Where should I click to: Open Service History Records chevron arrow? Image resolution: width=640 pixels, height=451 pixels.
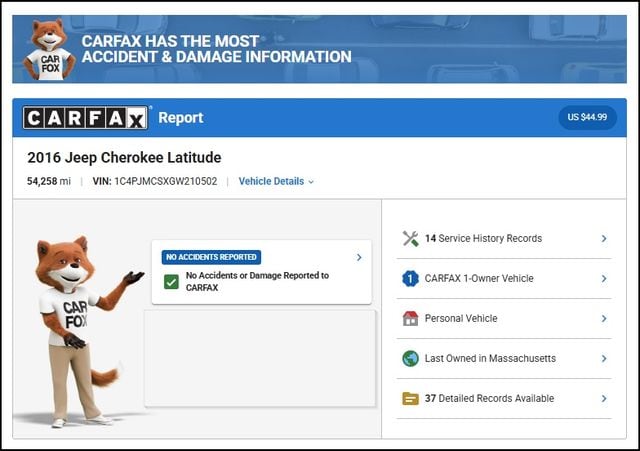pyautogui.click(x=604, y=238)
